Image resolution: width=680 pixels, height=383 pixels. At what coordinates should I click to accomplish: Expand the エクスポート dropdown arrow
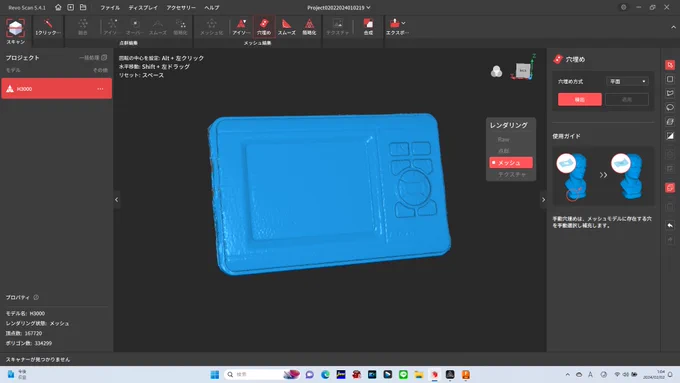(404, 23)
